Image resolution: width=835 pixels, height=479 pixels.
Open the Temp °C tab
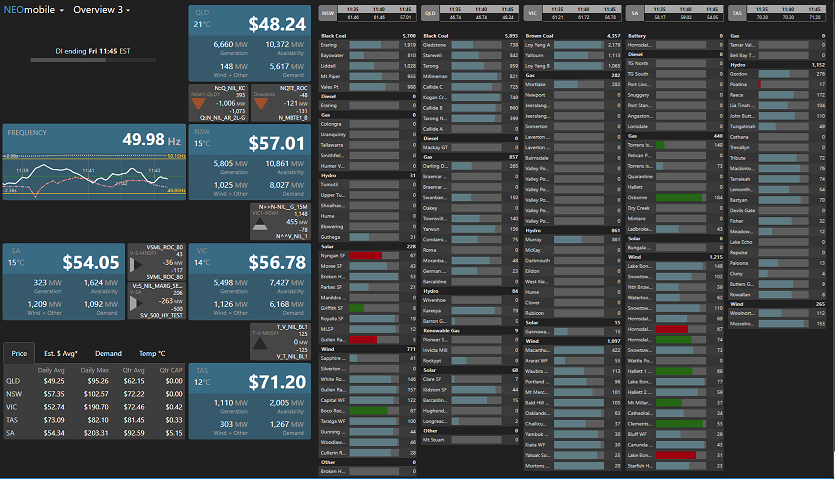[152, 353]
